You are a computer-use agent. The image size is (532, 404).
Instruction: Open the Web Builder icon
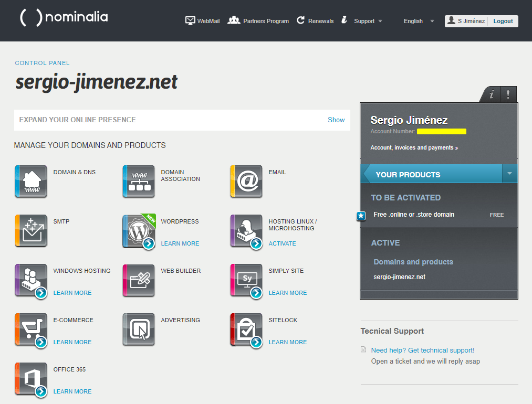coord(139,280)
